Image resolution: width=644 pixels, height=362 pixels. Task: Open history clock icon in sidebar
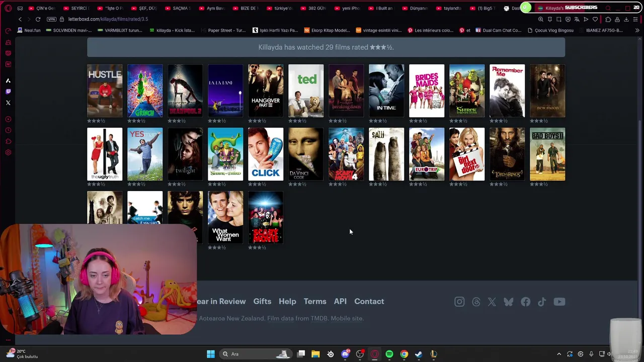click(8, 130)
